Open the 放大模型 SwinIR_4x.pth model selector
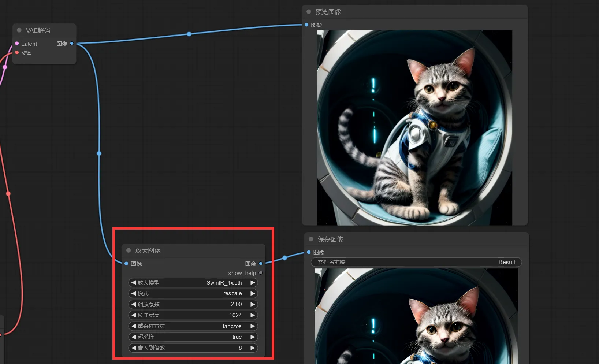 click(x=193, y=283)
